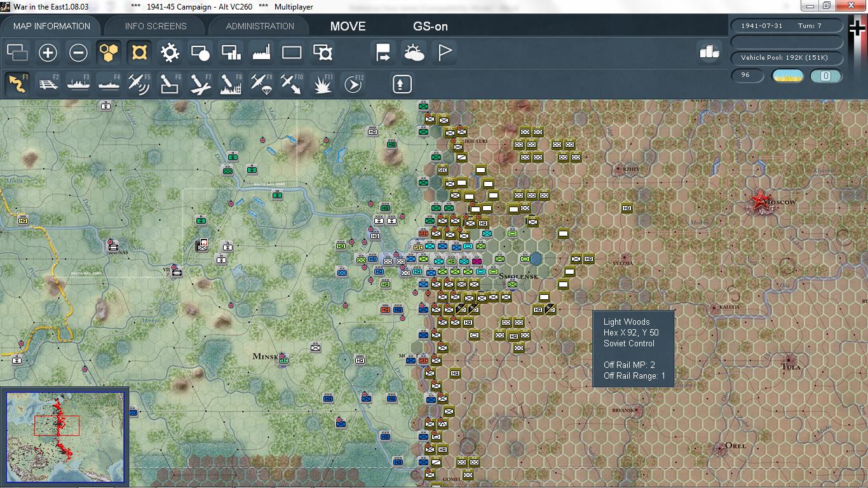
Task: Click F11 battle sites explosion icon
Action: [322, 84]
